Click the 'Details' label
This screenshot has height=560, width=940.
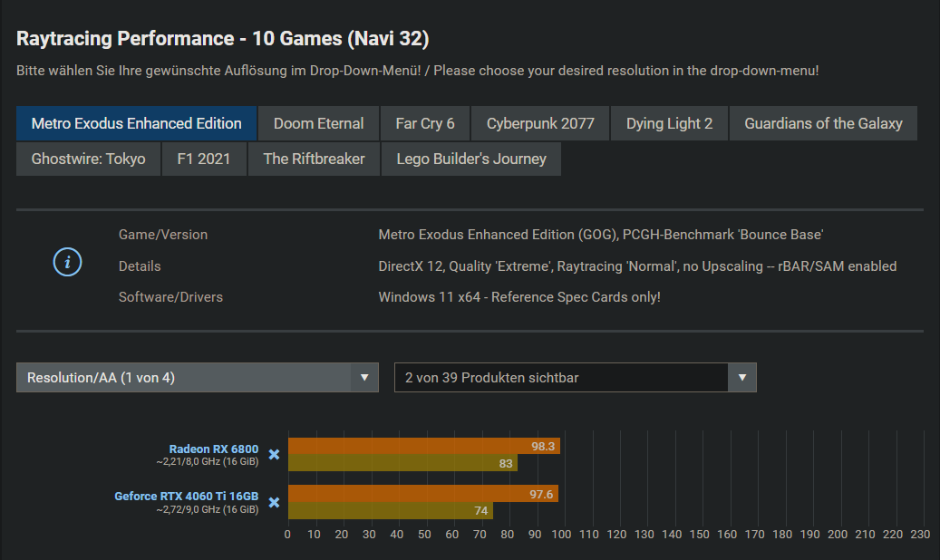[140, 266]
